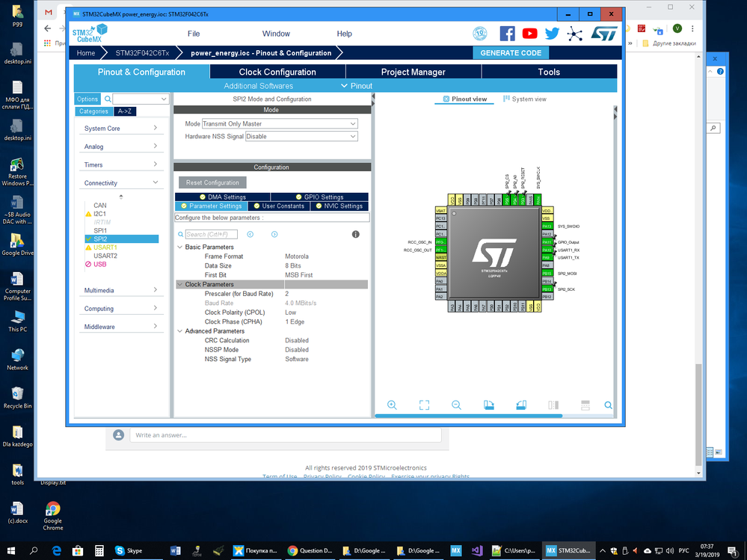Expand the Middleware category
The height and width of the screenshot is (560, 747).
click(121, 327)
